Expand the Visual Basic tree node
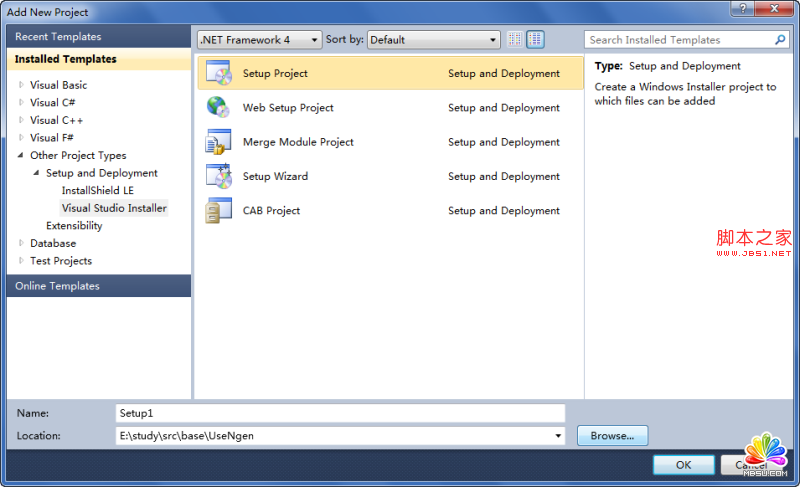 21,85
